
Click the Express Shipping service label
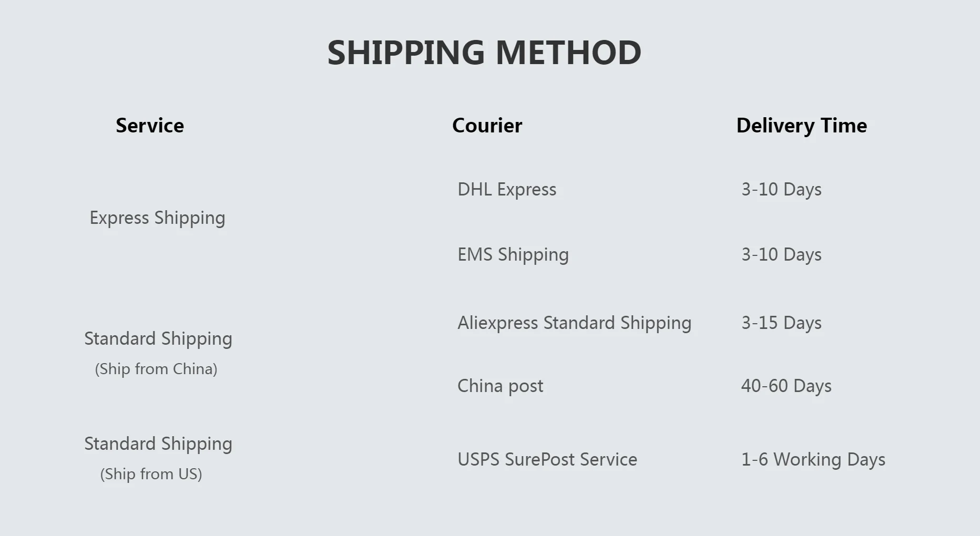pos(157,218)
